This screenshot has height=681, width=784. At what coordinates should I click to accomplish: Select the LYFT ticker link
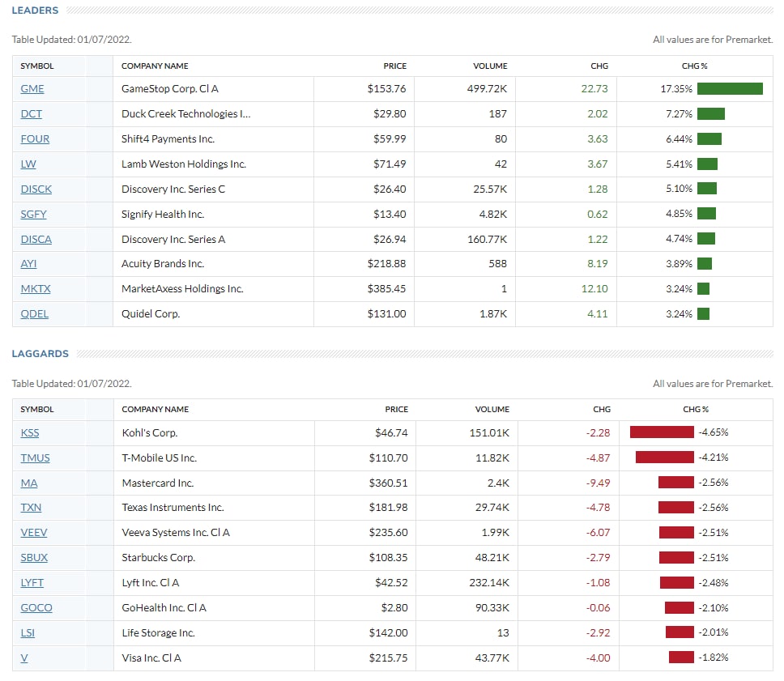click(32, 583)
